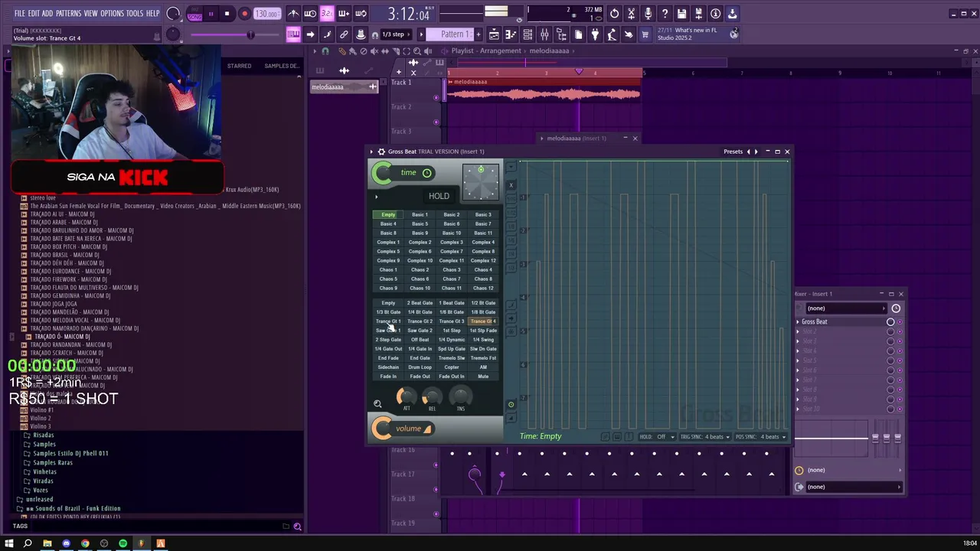Open the EDIT menu
This screenshot has width=980, height=551.
(x=34, y=14)
